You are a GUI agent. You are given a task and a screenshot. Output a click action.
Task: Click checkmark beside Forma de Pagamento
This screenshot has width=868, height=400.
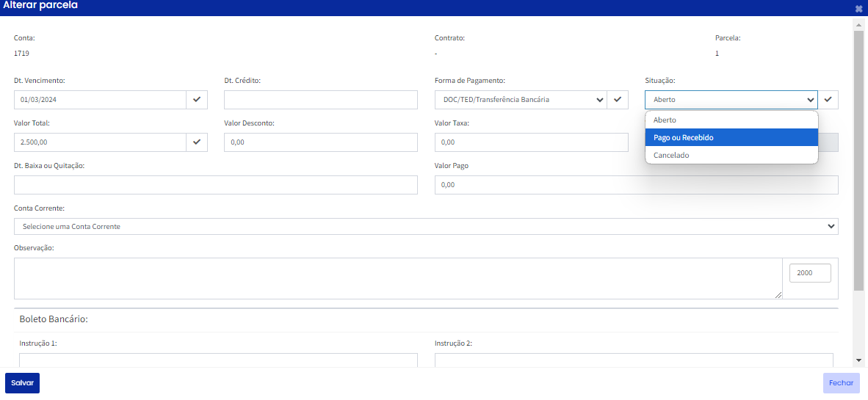pos(618,100)
